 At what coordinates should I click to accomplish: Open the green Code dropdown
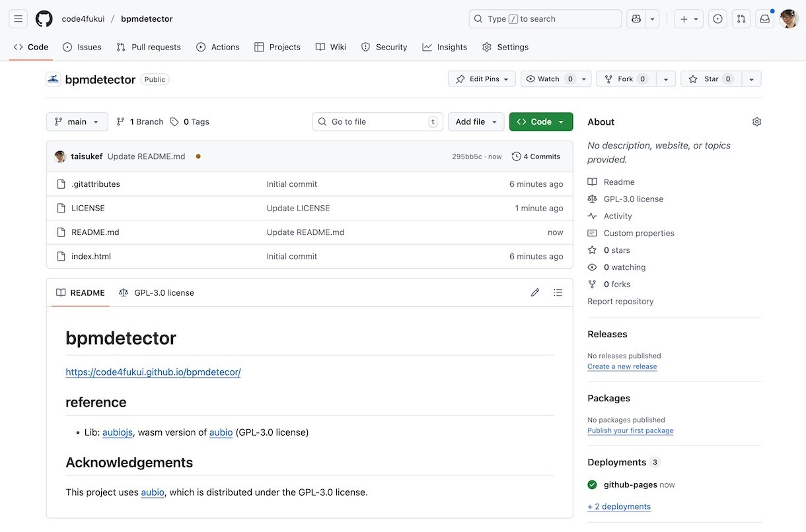(x=541, y=121)
